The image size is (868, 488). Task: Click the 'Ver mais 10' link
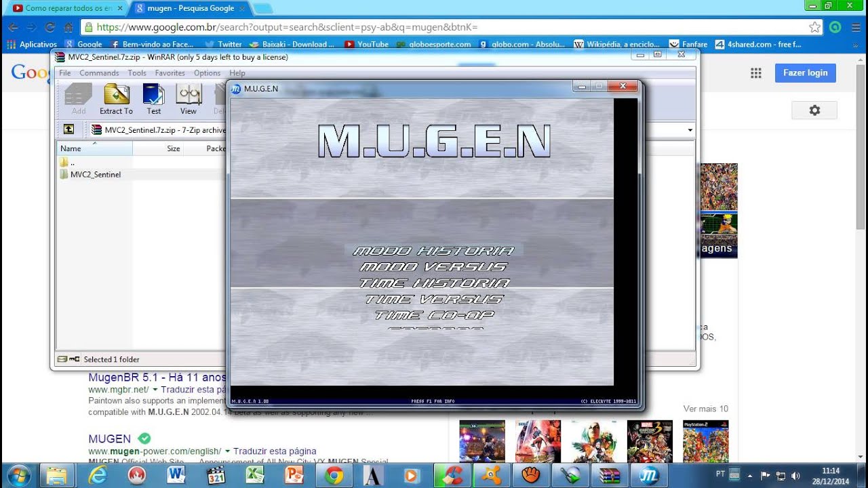pyautogui.click(x=705, y=409)
